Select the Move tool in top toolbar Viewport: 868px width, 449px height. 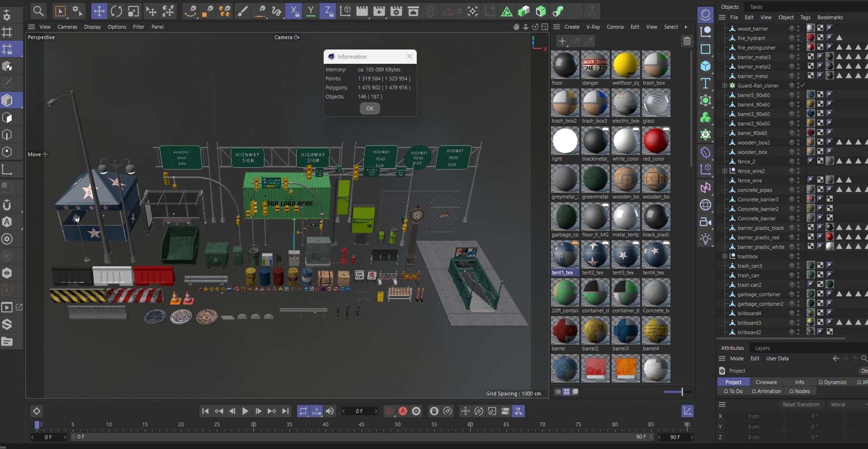pos(99,11)
